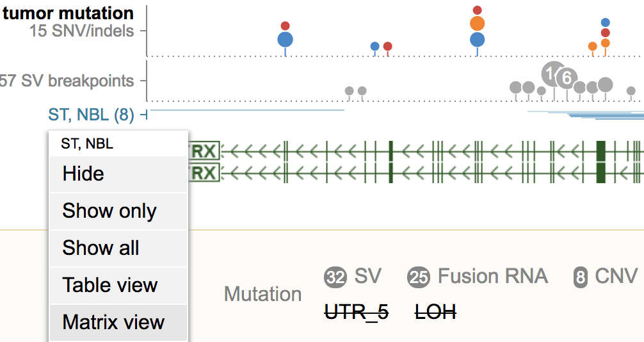Click the upper ATRX gene label box
644x342 pixels.
[x=204, y=151]
